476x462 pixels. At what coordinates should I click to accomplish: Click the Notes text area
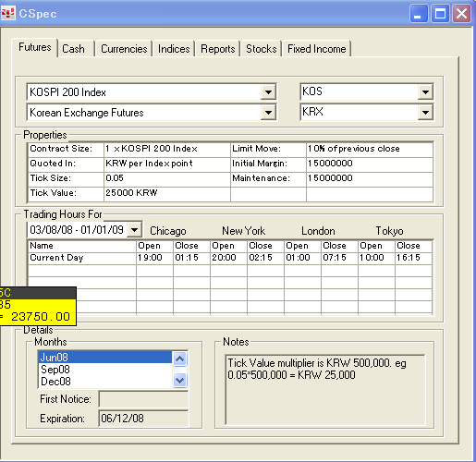click(325, 390)
